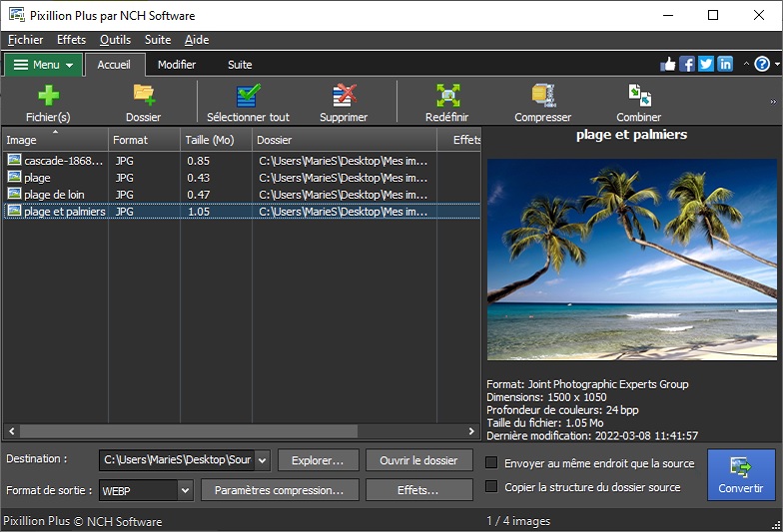Viewport: 783px width, 532px height.
Task: Open the Outils menu
Action: coord(116,40)
